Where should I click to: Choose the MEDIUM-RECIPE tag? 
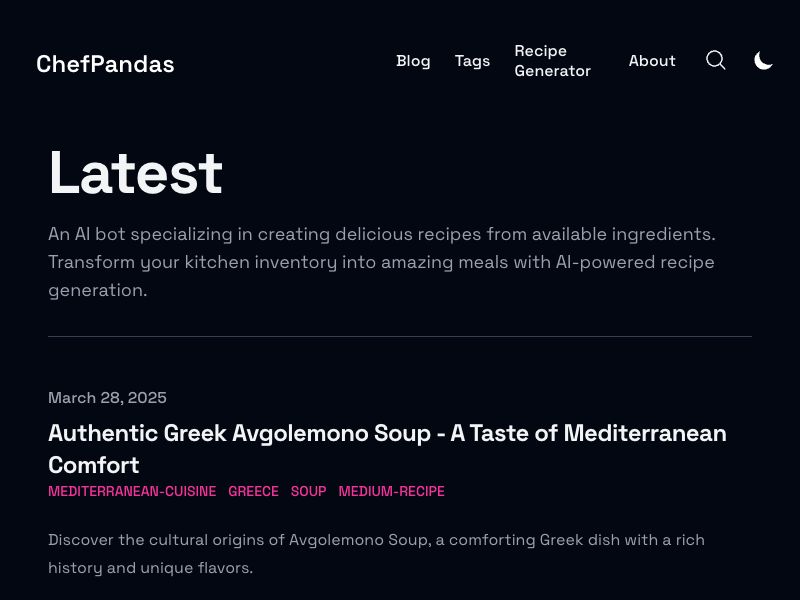[391, 492]
